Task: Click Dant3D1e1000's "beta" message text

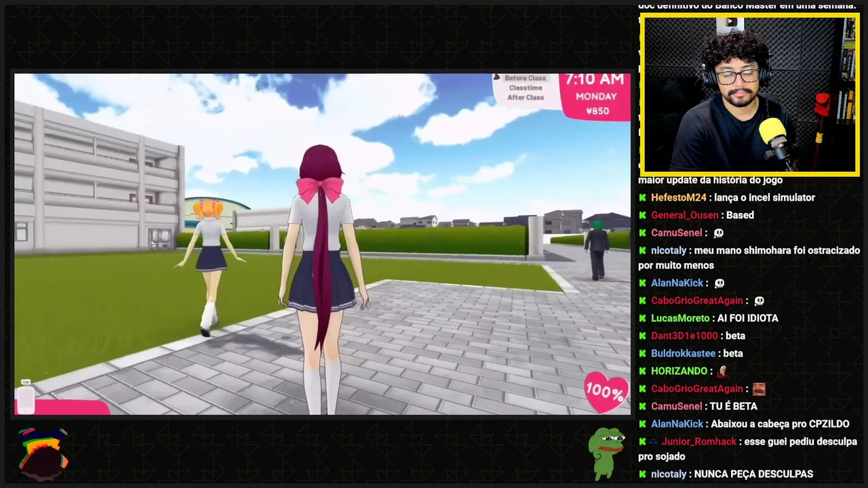Action: pos(735,335)
